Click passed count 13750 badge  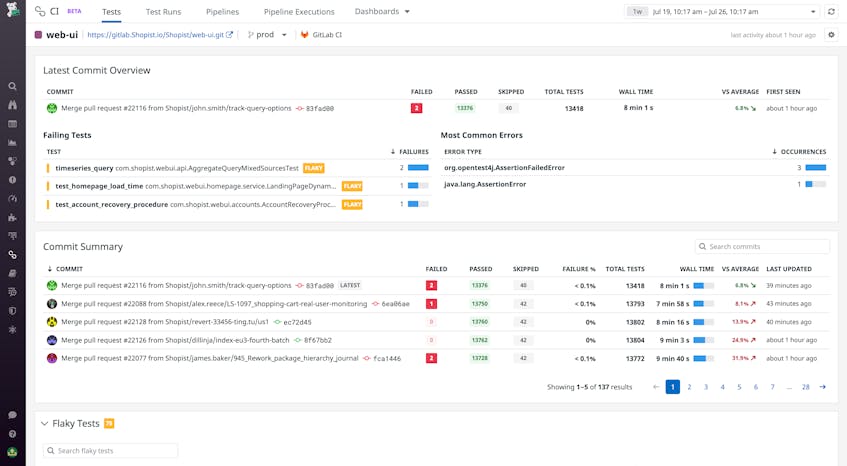[480, 303]
